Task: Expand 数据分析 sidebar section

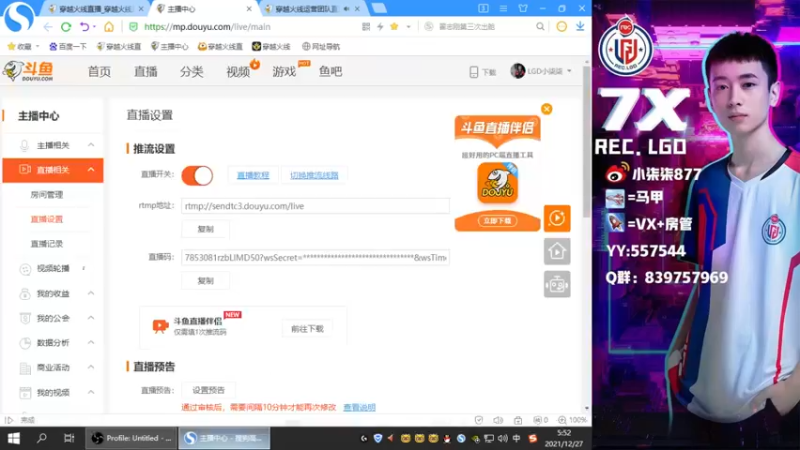Action: [x=91, y=342]
